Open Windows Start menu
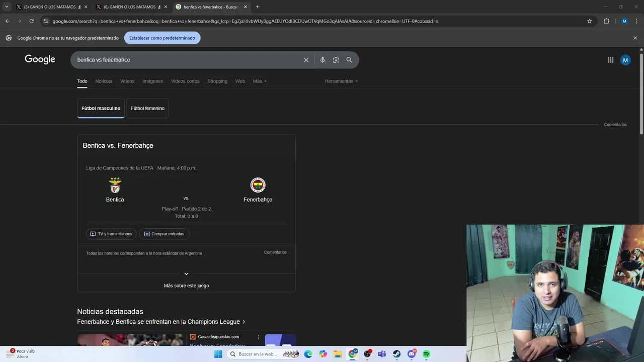The height and width of the screenshot is (362, 644). click(x=218, y=354)
